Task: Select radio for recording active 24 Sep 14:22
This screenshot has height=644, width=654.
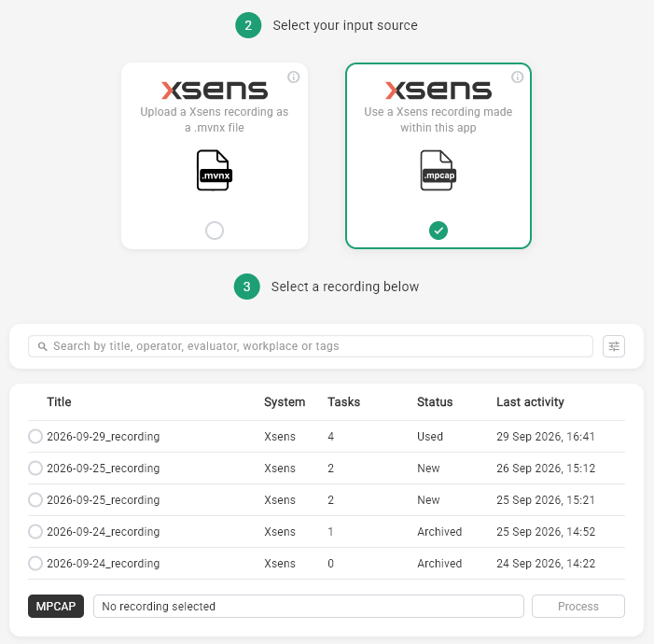Action: coord(35,563)
